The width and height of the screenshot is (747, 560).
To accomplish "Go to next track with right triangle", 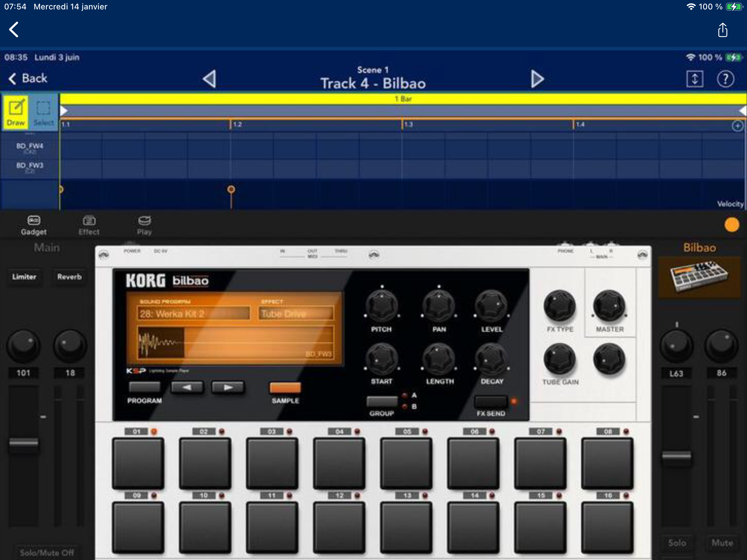I will point(537,79).
